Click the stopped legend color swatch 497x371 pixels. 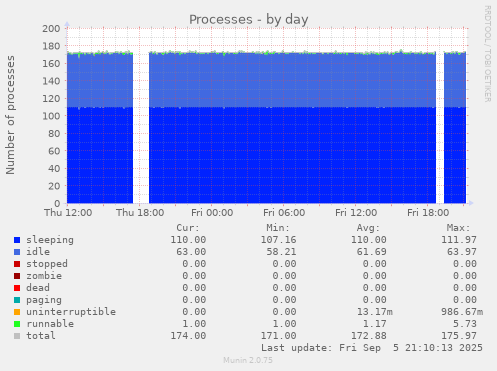coord(17,264)
